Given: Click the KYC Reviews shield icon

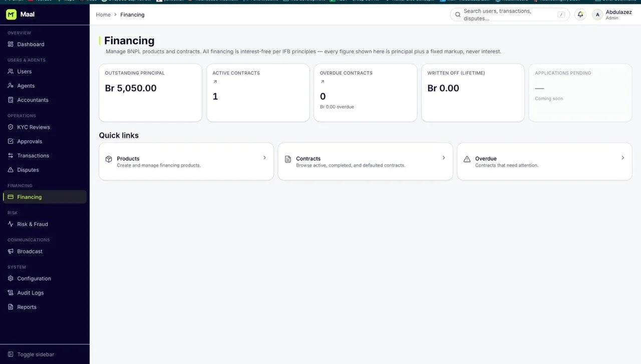Looking at the screenshot, I should 11,127.
